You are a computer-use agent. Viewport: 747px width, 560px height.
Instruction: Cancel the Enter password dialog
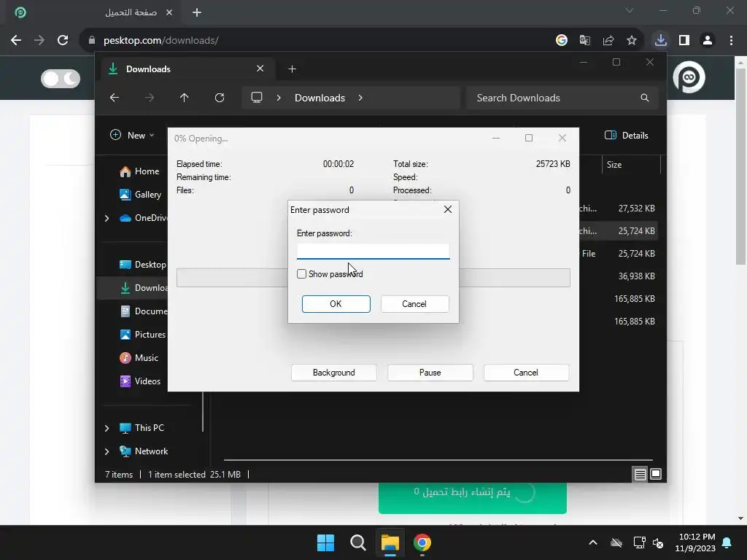click(x=414, y=304)
